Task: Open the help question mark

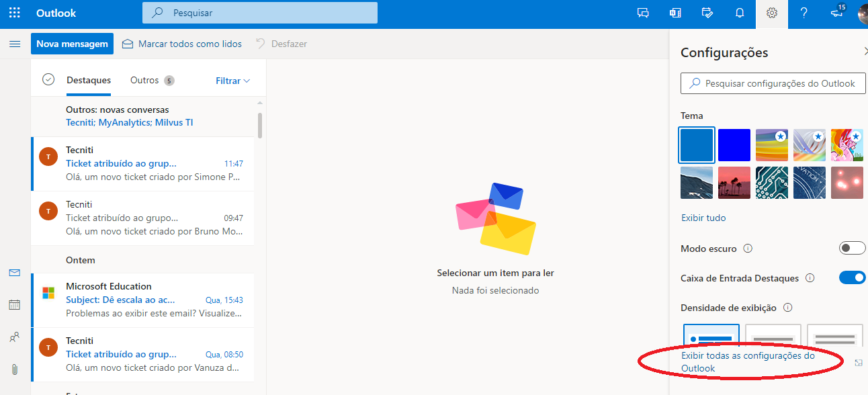Action: click(x=804, y=13)
